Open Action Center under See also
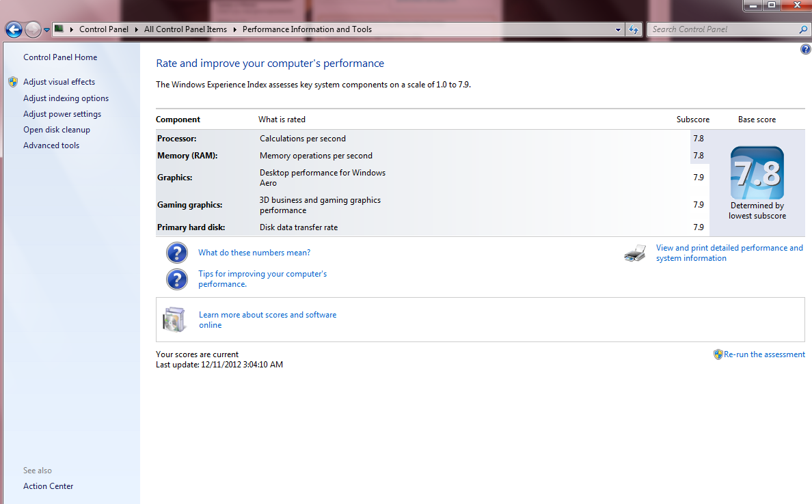 (48, 486)
